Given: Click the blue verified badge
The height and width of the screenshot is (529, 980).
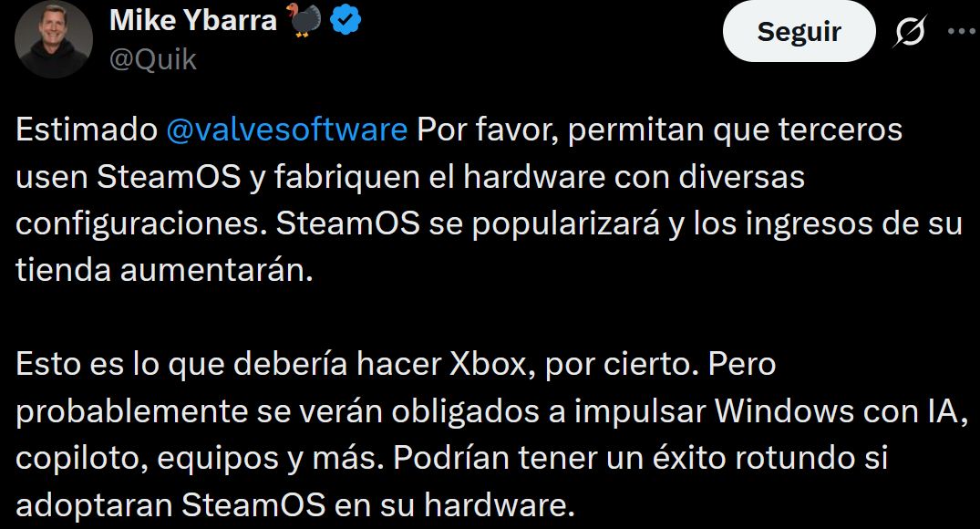Looking at the screenshot, I should click(x=345, y=21).
